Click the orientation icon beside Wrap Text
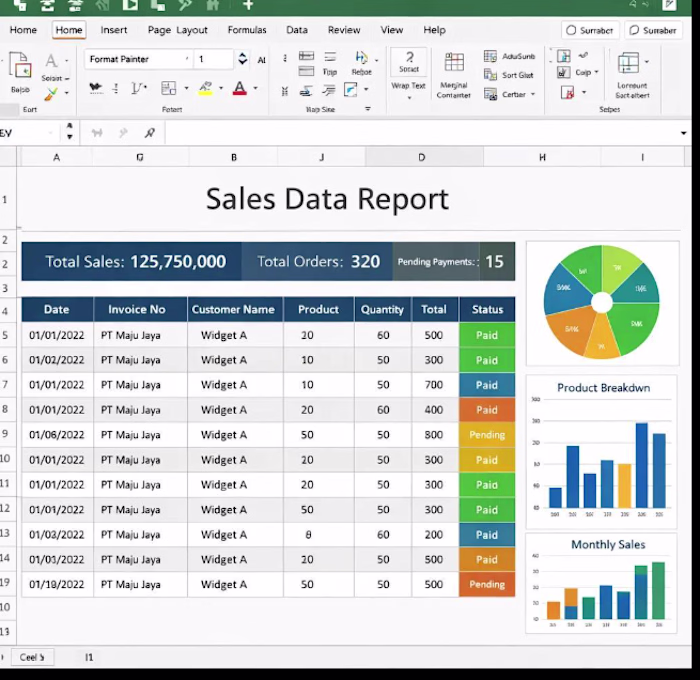This screenshot has width=700, height=680. [350, 90]
